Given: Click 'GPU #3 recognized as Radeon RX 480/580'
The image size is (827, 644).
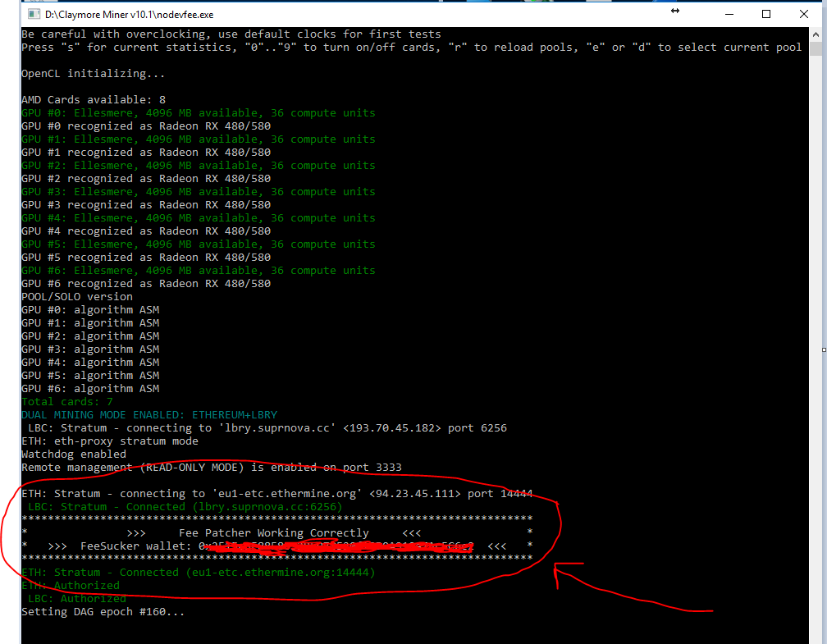Looking at the screenshot, I should (146, 204).
